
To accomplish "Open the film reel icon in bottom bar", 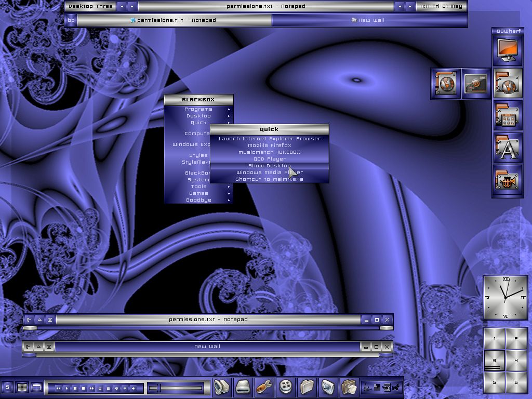I will pos(286,387).
